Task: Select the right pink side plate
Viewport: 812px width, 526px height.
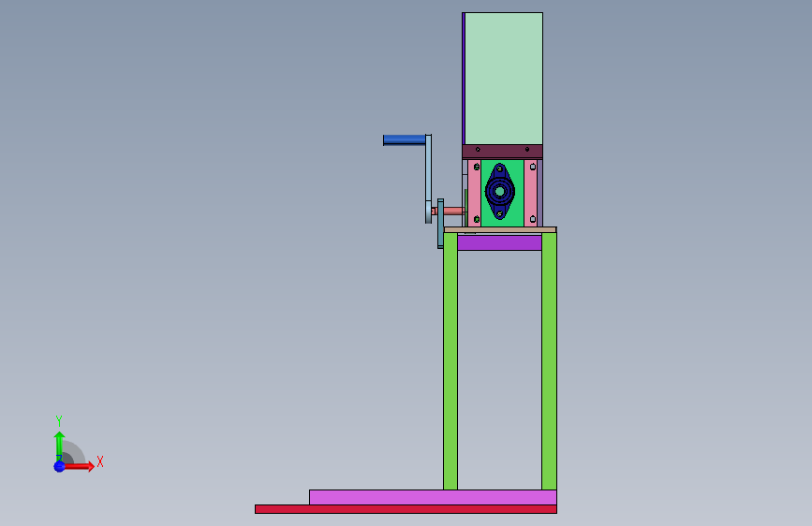Action: coord(531,193)
